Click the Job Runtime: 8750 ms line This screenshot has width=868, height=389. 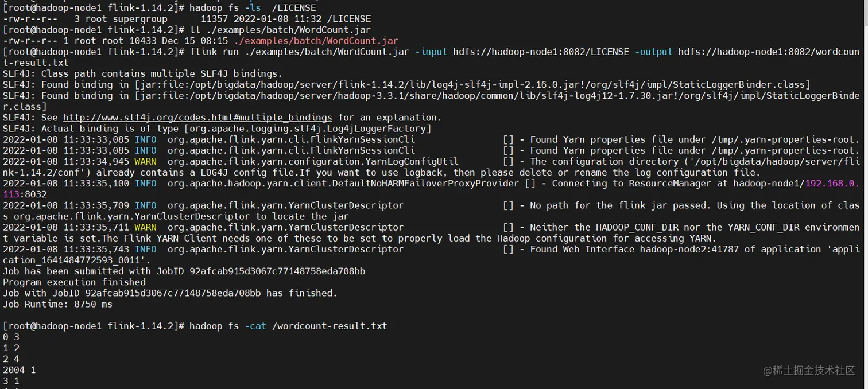(58, 305)
